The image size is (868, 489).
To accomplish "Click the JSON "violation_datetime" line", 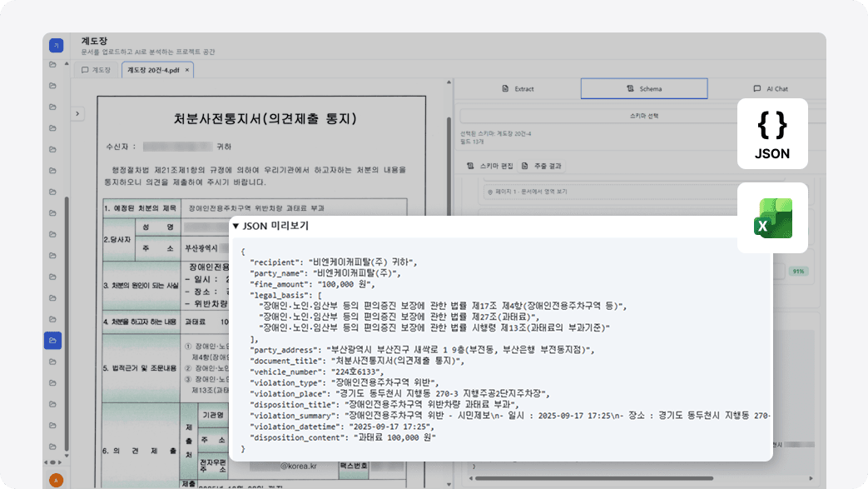I will 342,427.
